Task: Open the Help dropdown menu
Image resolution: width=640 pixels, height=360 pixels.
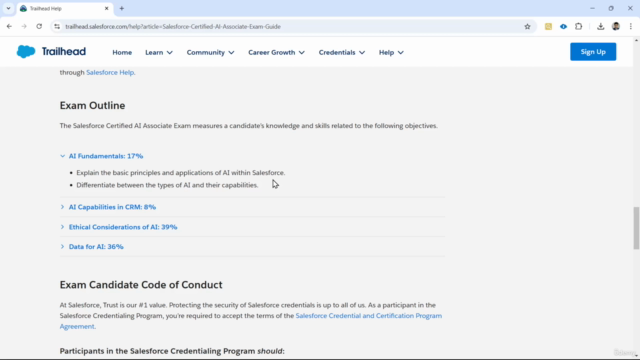Action: click(x=391, y=52)
